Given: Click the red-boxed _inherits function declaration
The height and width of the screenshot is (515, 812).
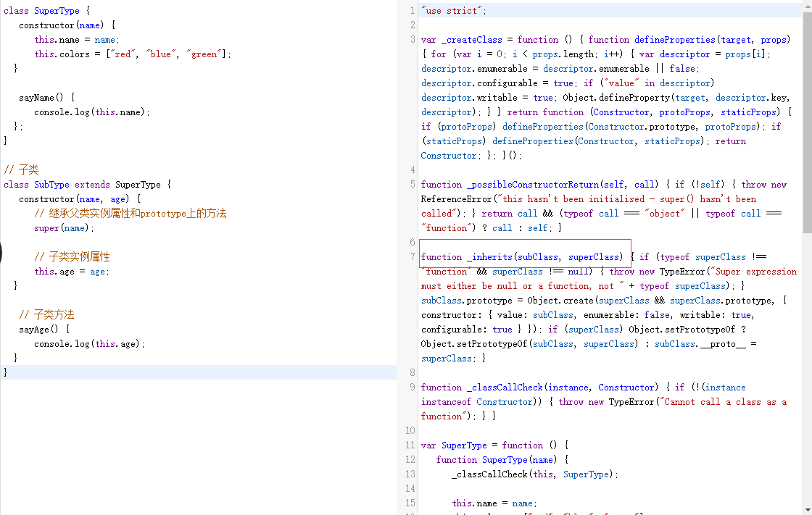Looking at the screenshot, I should click(x=522, y=256).
